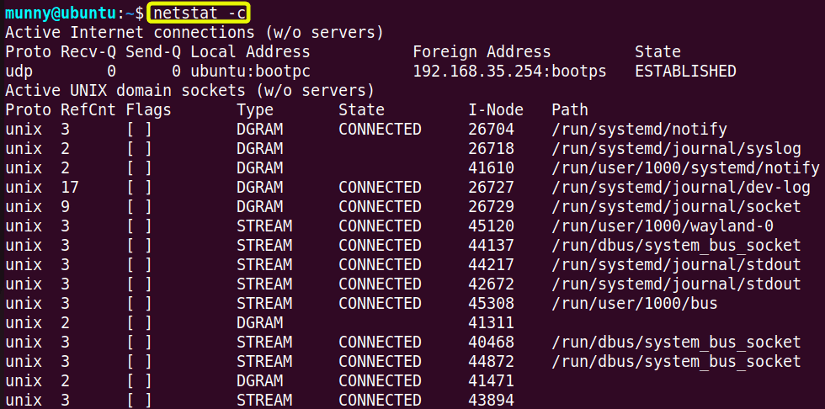Click the I-Node value 45120

pyautogui.click(x=491, y=226)
